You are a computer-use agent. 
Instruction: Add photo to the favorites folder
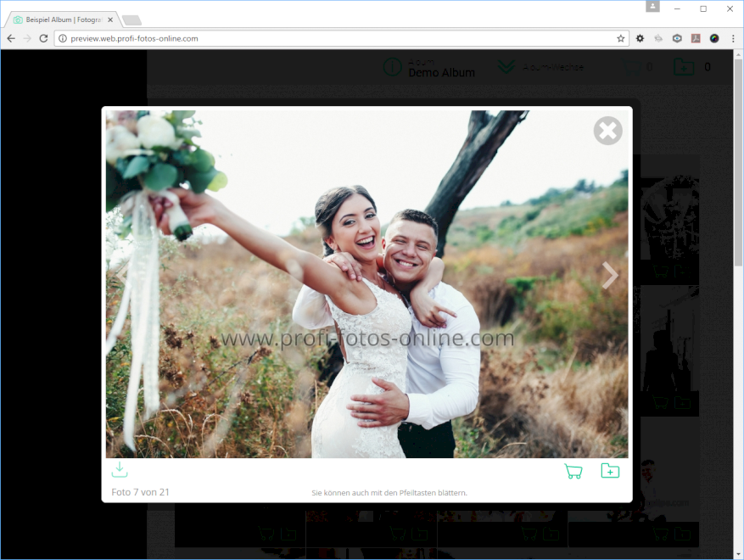coord(610,471)
